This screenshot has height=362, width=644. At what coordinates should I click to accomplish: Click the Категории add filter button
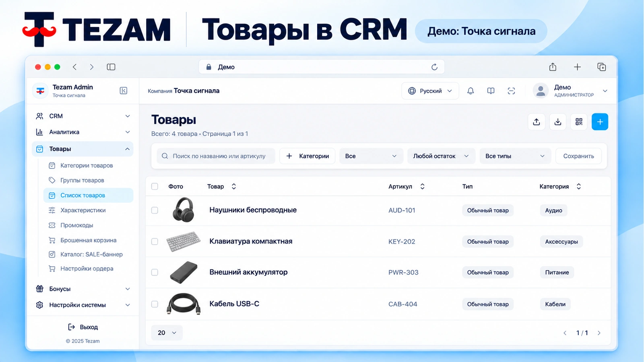point(308,156)
